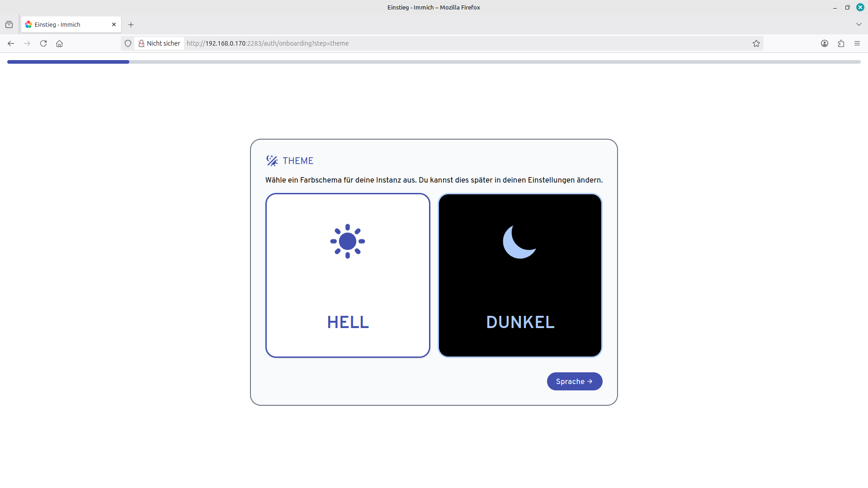The width and height of the screenshot is (868, 488).
Task: Expand the list all tabs chevron
Action: [859, 24]
